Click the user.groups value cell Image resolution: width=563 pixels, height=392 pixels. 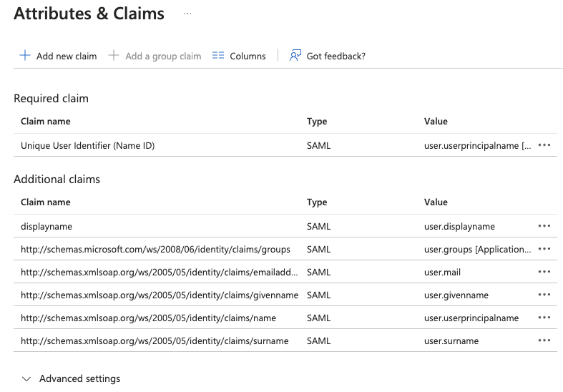[477, 249]
